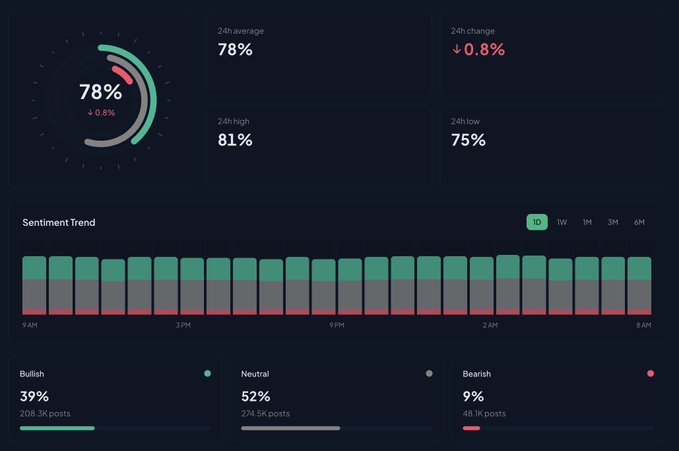
Task: Click the Neutral card label
Action: 255,374
